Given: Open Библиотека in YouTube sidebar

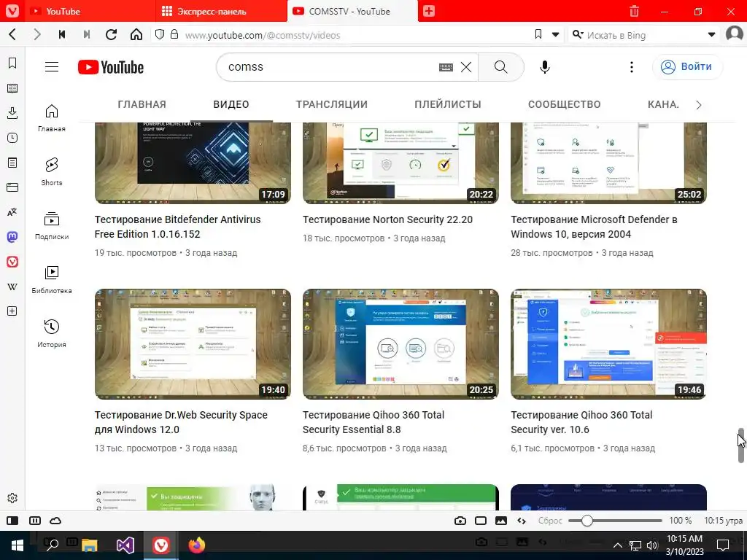Looking at the screenshot, I should (52, 279).
